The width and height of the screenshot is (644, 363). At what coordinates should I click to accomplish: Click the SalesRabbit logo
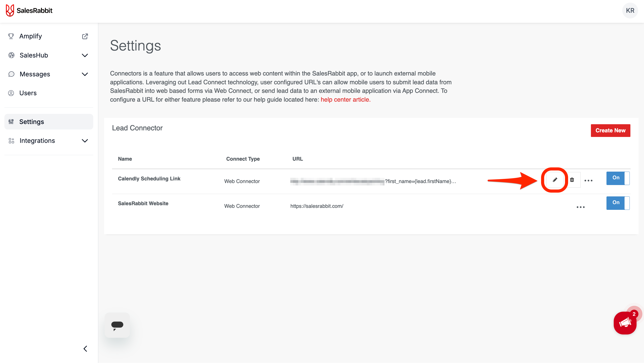click(29, 11)
